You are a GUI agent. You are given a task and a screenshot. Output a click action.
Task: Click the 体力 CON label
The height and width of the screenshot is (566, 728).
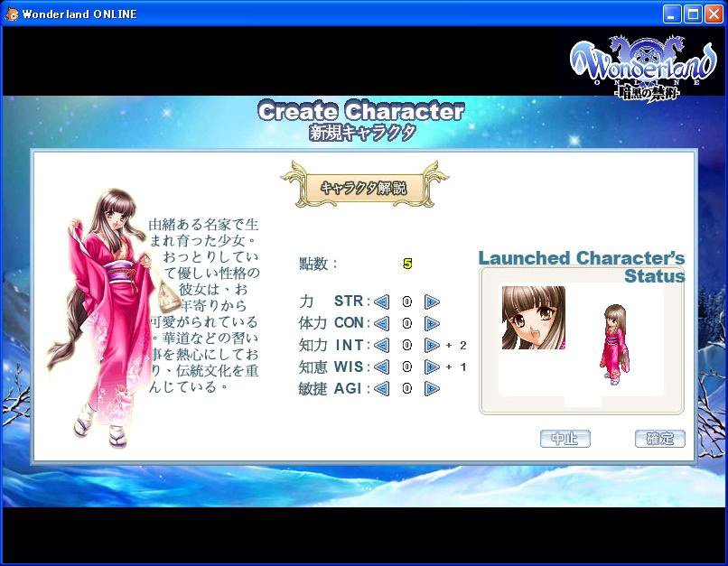[x=334, y=323]
